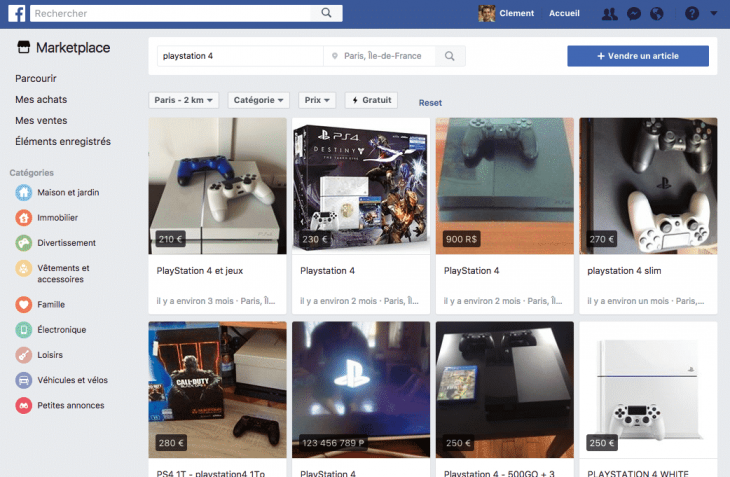
Task: Click the playstation 4 search field
Action: pyautogui.click(x=240, y=56)
